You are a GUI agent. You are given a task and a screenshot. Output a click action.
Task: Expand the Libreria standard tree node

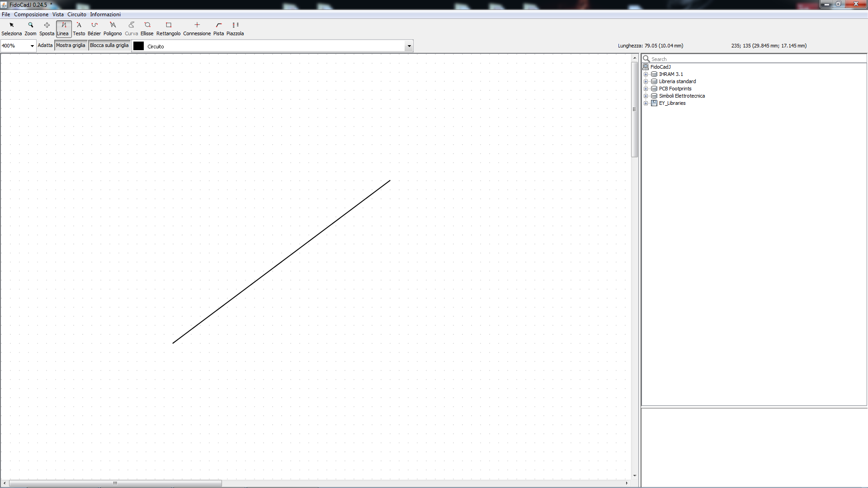pos(646,82)
